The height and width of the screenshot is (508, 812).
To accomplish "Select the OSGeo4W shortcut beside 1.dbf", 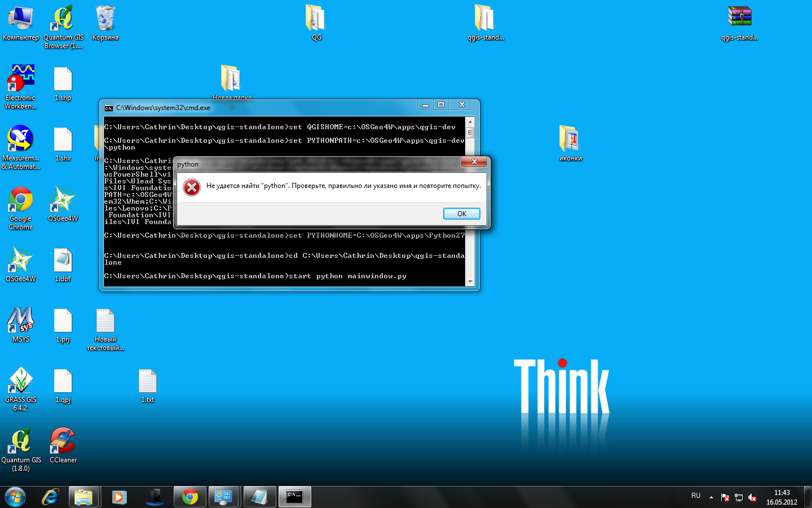I will tap(21, 265).
